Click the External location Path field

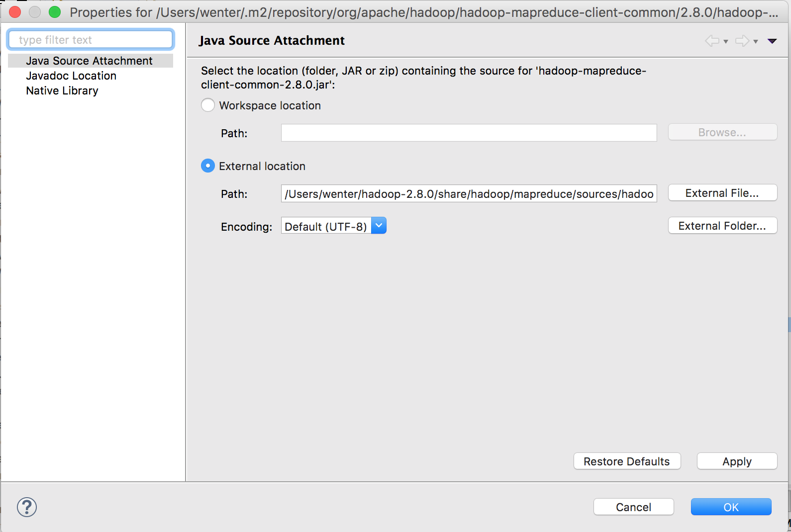click(469, 194)
